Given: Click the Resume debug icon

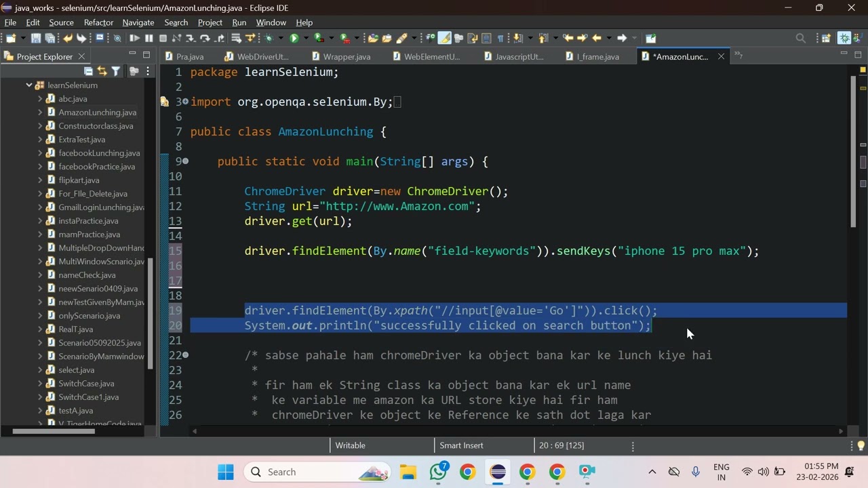Looking at the screenshot, I should click(x=134, y=38).
